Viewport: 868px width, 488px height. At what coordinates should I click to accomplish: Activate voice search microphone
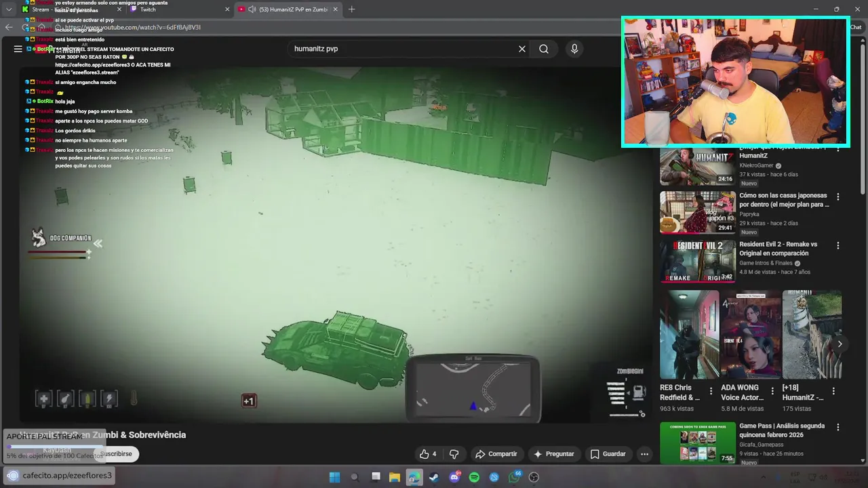pyautogui.click(x=574, y=49)
